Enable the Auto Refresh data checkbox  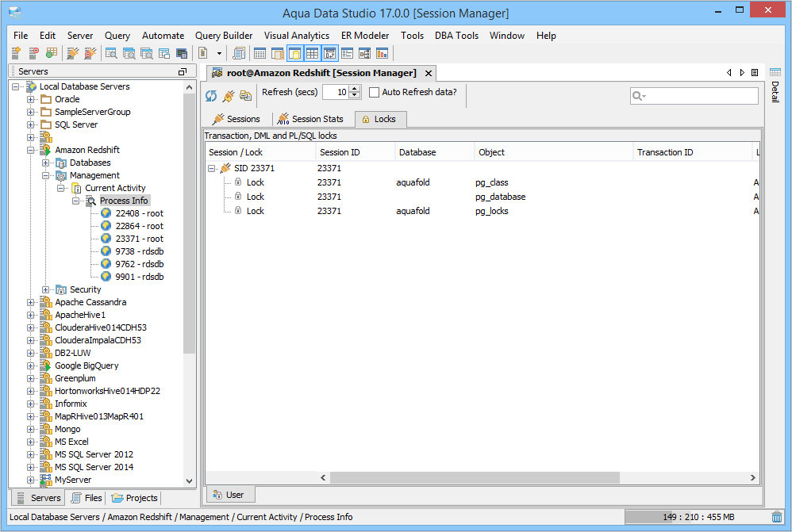point(375,93)
